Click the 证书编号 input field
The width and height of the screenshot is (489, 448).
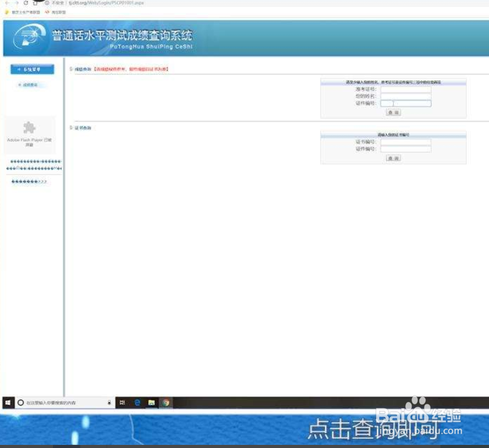406,142
